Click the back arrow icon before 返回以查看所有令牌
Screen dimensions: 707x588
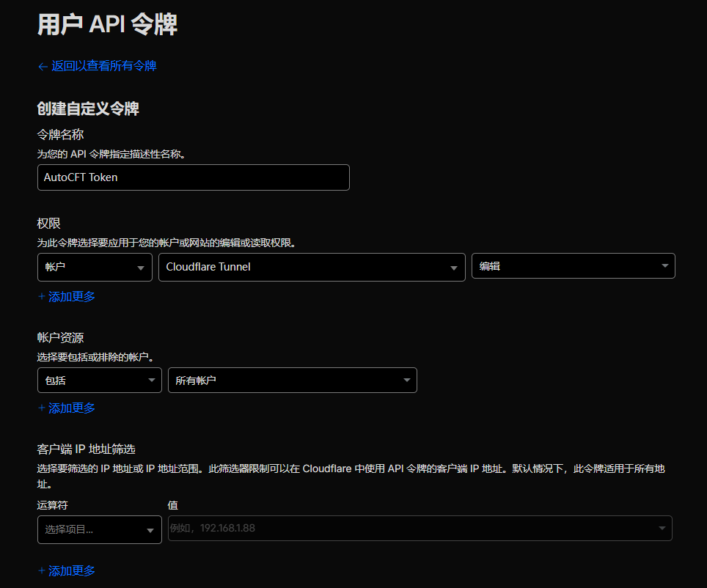pyautogui.click(x=43, y=66)
